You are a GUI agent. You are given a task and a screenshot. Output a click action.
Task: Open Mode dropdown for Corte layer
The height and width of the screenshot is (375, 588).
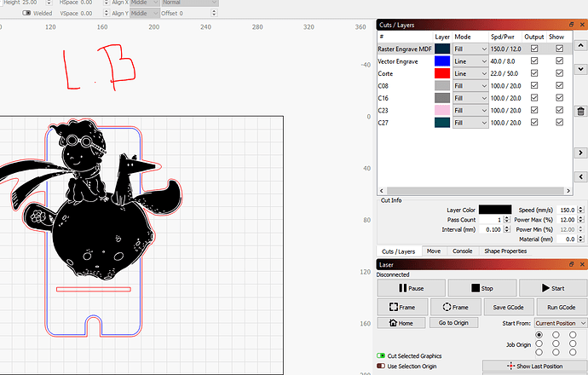point(470,73)
